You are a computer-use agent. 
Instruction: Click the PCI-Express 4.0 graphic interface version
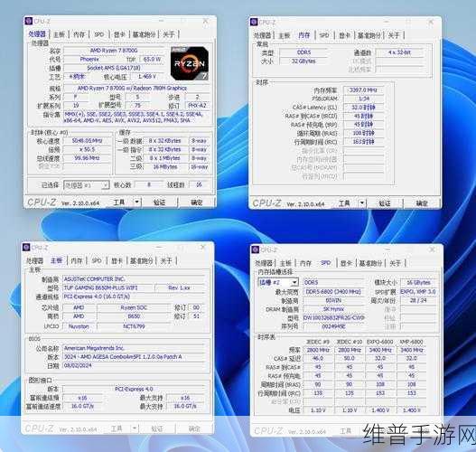(134, 389)
